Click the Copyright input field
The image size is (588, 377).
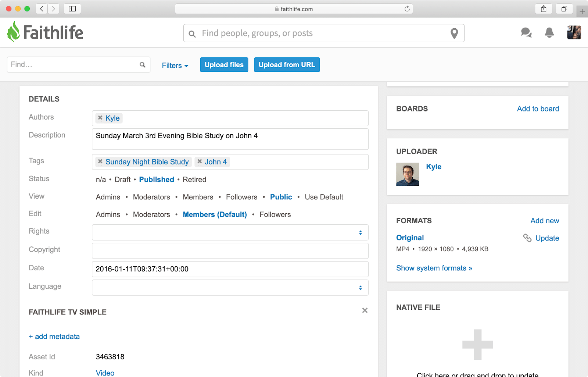click(230, 251)
